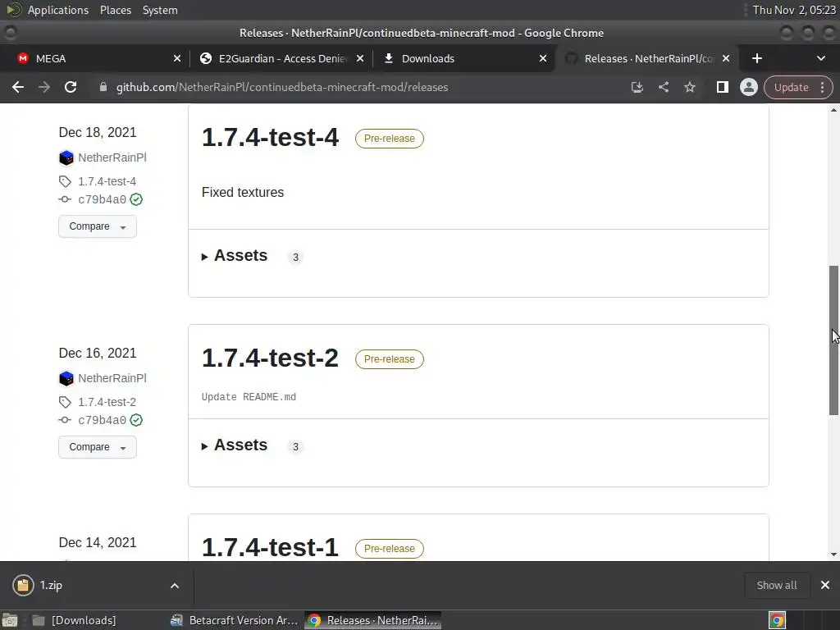
Task: Click Pre-release badge on 1.7.4-test-2
Action: 390,359
